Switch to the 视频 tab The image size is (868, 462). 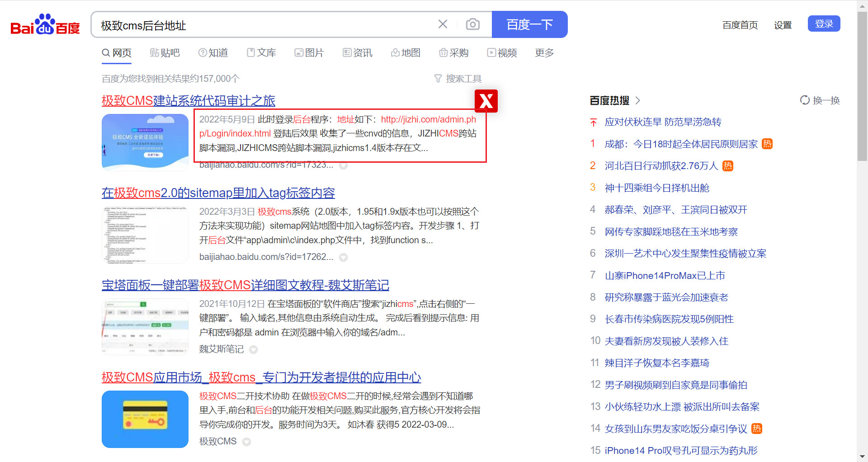coord(502,53)
